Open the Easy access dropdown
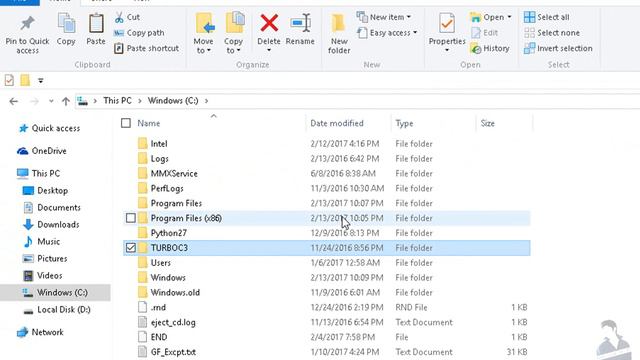 [387, 33]
